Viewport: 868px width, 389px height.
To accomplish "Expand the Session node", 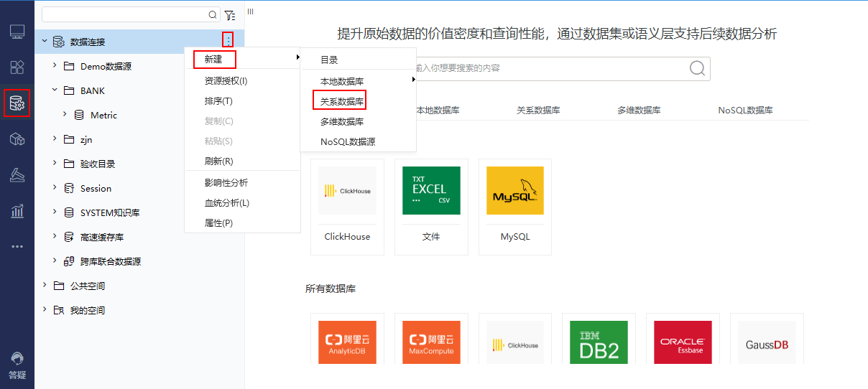I will (x=55, y=187).
